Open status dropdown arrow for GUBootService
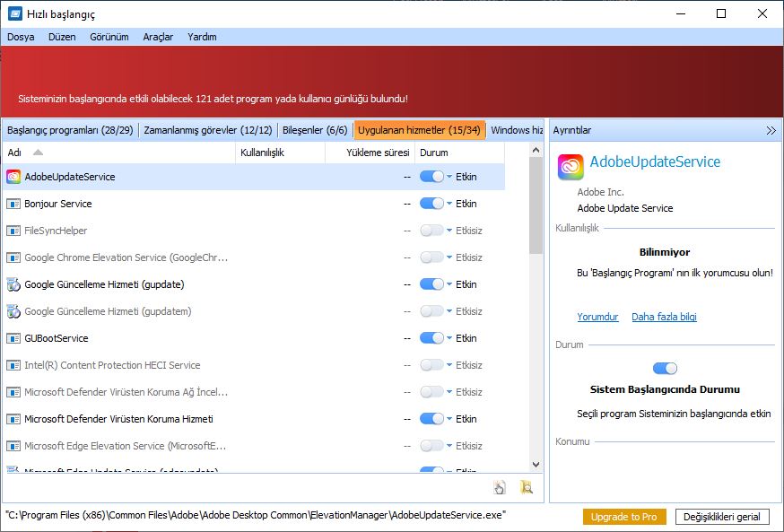 pyautogui.click(x=449, y=338)
